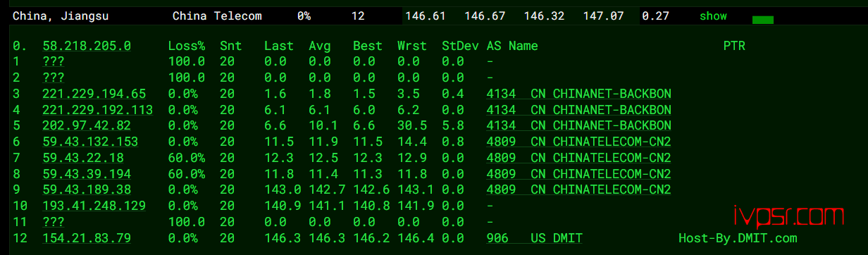This screenshot has width=868, height=255.
Task: Open AS 4134 CHINANET-BACKBON link on hop 4
Action: tap(578, 110)
